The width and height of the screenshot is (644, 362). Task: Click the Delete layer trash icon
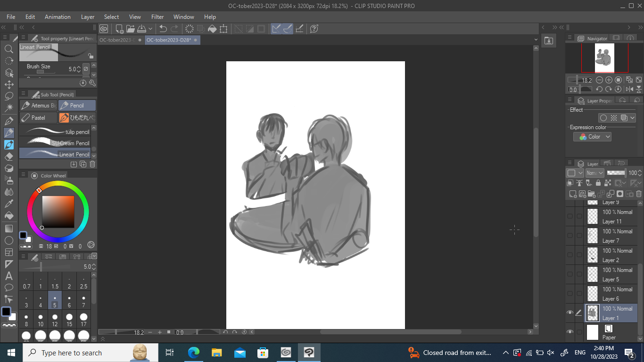click(x=639, y=194)
